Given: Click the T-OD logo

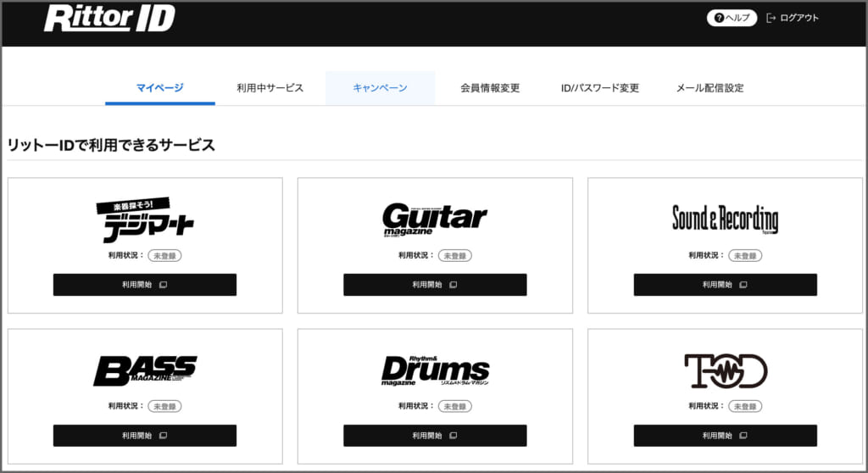Looking at the screenshot, I should point(725,370).
